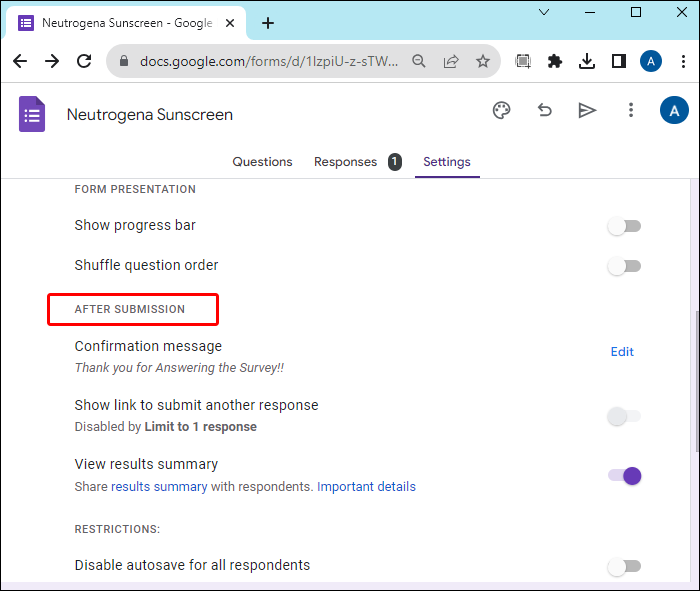Screen dimensions: 700x591
Task: Turn off the View results summary toggle
Action: pyautogui.click(x=624, y=476)
